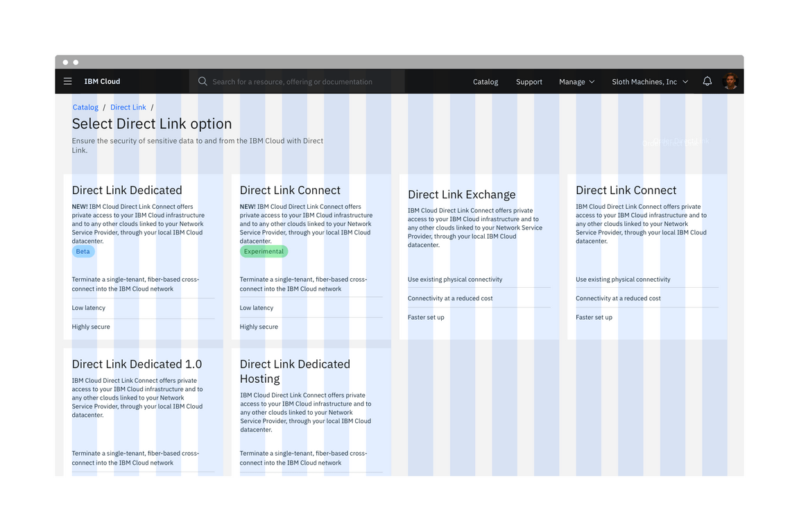Screen dimensions: 799x532
Task: Select the Experimental Direct Link Connect card title
Action: [x=290, y=190]
